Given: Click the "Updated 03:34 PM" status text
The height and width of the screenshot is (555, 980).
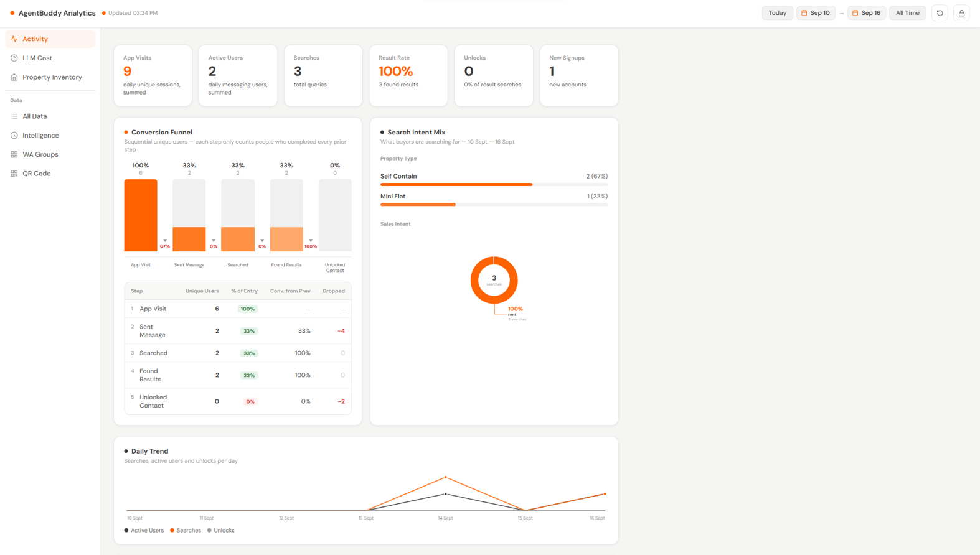Looking at the screenshot, I should pyautogui.click(x=133, y=13).
